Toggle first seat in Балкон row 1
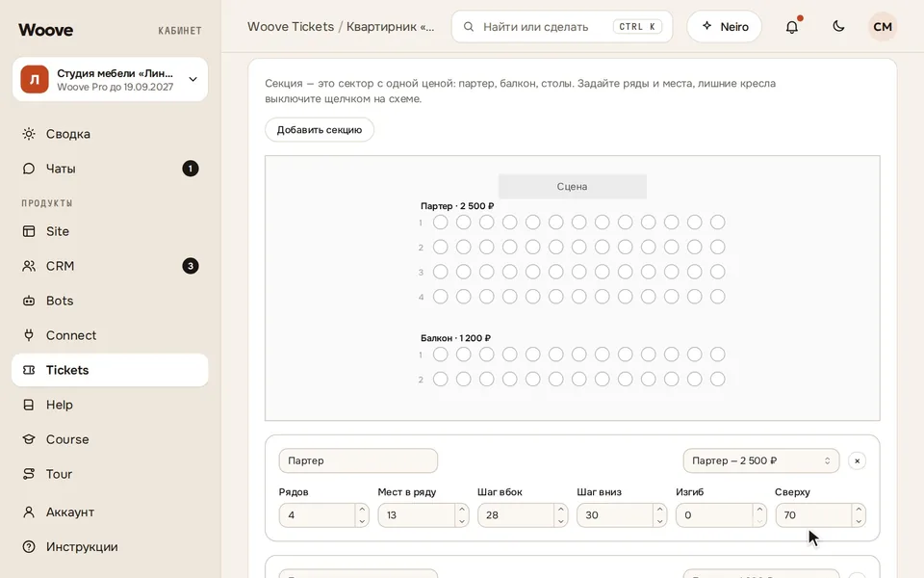924x578 pixels. [x=440, y=355]
